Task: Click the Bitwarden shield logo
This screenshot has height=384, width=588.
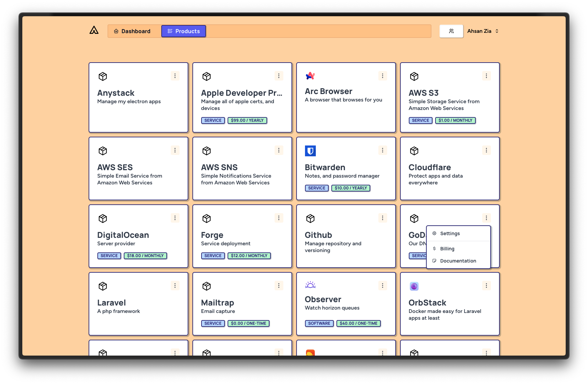Action: click(310, 151)
